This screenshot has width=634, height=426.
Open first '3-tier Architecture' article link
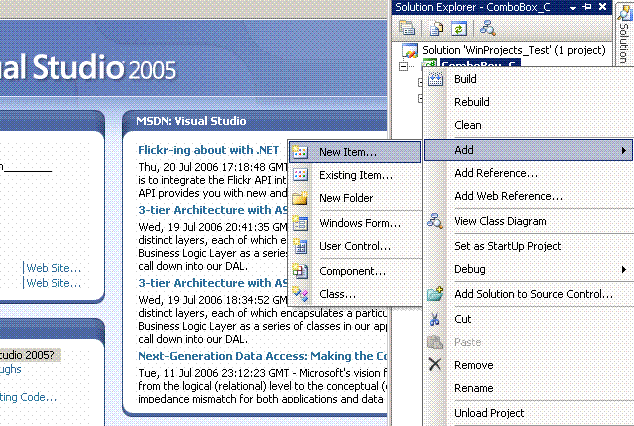pos(213,210)
